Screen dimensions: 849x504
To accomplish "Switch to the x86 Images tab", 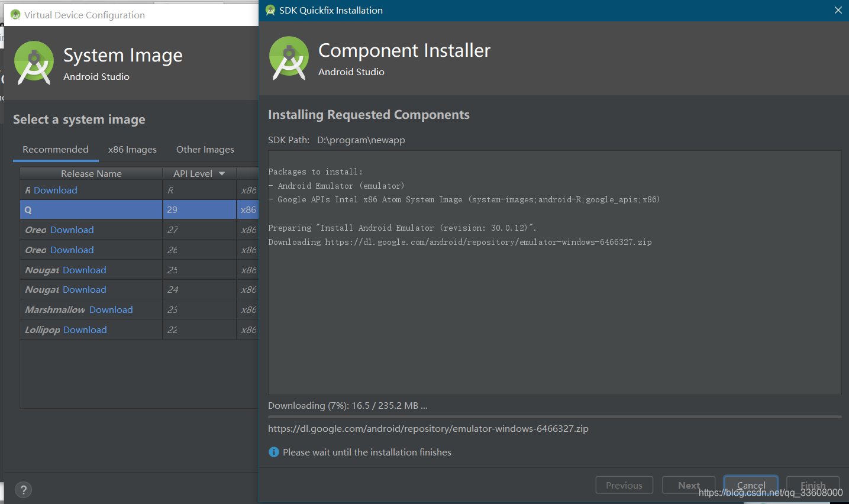I will [133, 149].
